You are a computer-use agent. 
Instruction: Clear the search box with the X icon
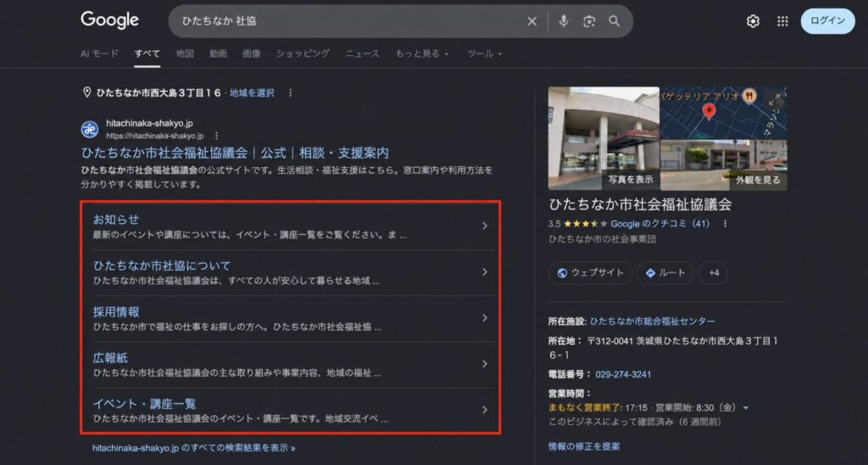tap(532, 21)
